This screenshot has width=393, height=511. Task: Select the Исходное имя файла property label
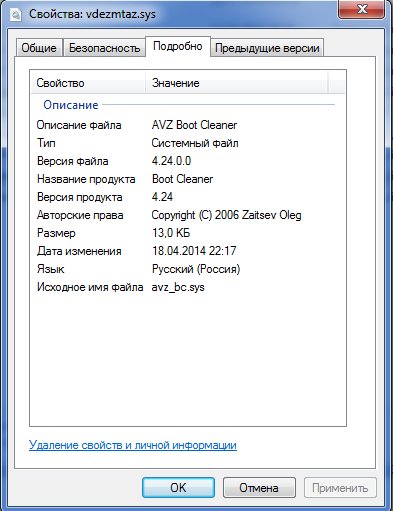(90, 287)
